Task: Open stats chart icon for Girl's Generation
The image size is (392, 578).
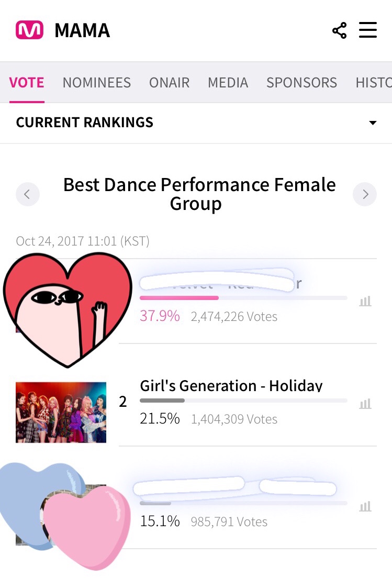Action: (x=365, y=404)
